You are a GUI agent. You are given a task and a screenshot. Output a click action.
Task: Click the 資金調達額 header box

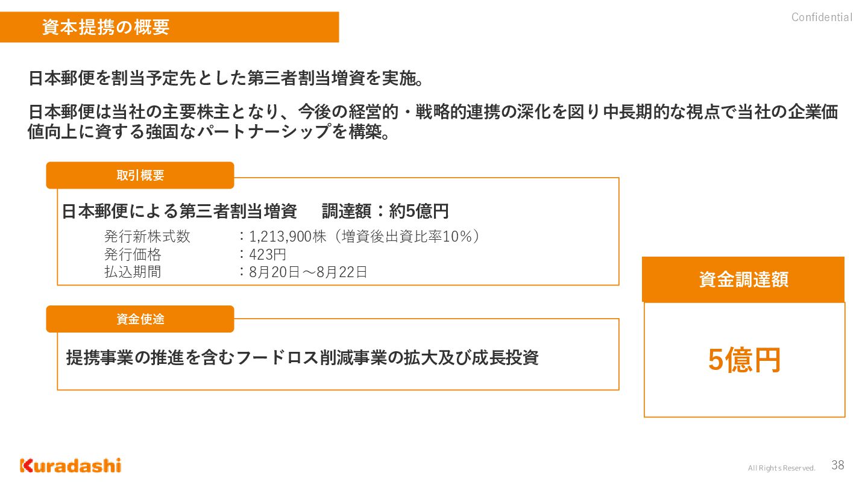[x=743, y=280]
